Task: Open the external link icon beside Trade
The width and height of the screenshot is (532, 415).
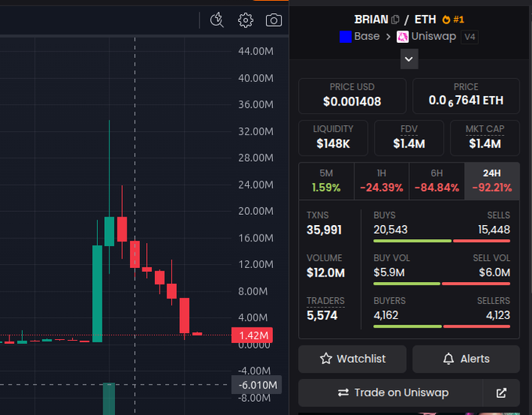Action: [x=501, y=393]
